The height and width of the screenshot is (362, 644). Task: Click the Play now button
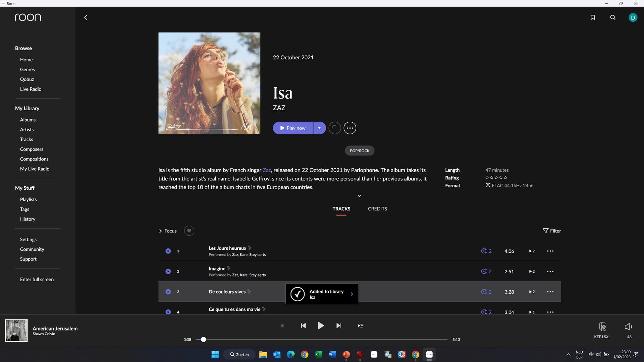click(x=293, y=128)
